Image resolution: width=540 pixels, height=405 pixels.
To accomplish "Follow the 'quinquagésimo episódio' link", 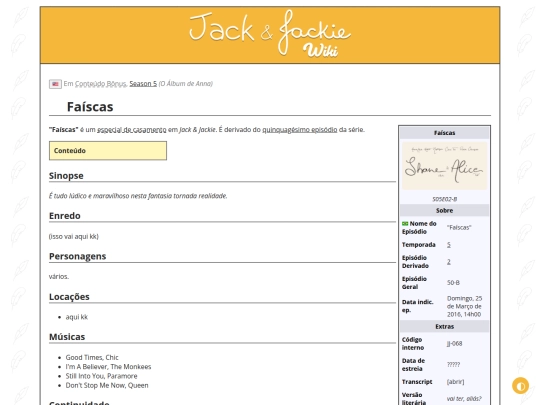I will click(x=300, y=130).
